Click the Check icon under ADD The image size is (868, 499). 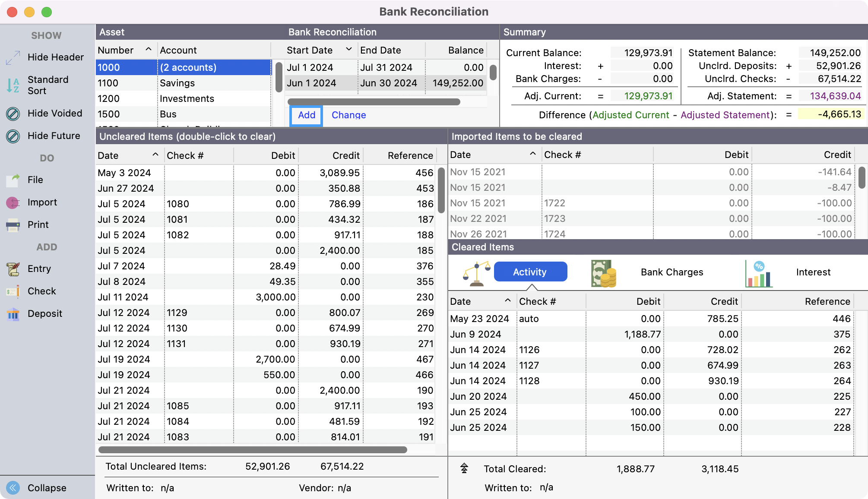13,291
